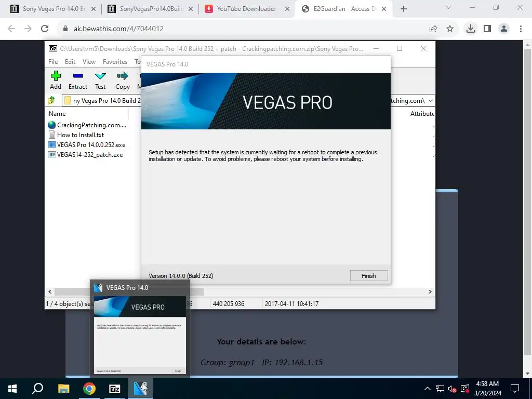This screenshot has width=532, height=399.
Task: Switch to the YouTube Downloader tab
Action: (247, 9)
